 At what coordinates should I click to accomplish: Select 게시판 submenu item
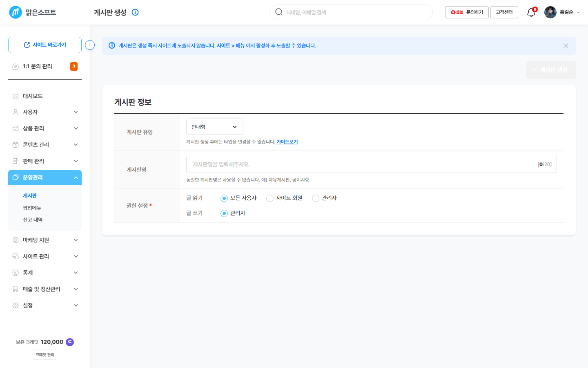coord(30,196)
